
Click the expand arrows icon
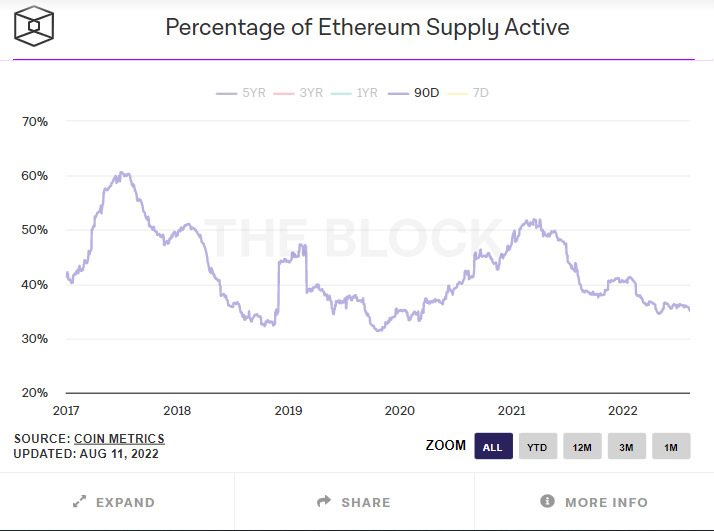pos(79,502)
